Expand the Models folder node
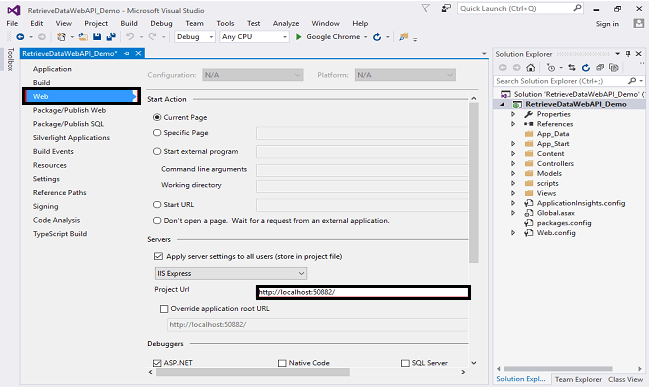649x387 pixels. pos(513,173)
